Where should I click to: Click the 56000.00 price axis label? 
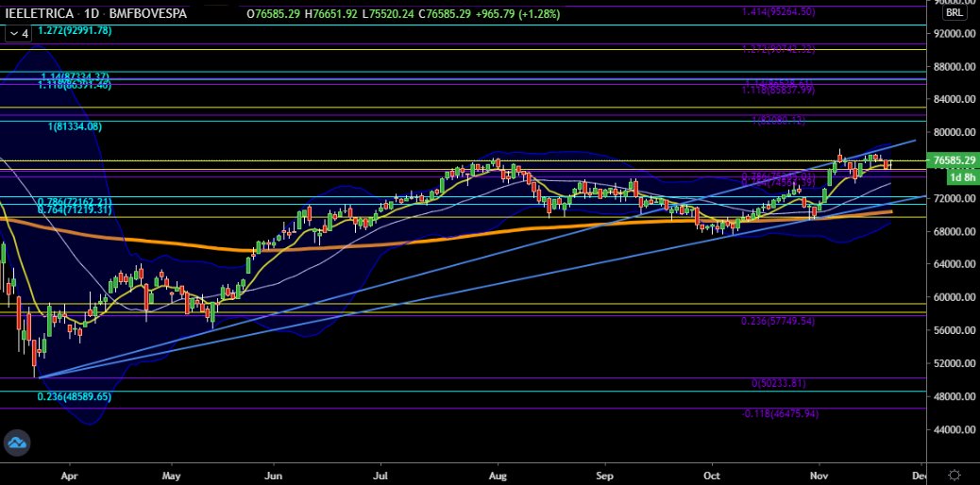(955, 330)
